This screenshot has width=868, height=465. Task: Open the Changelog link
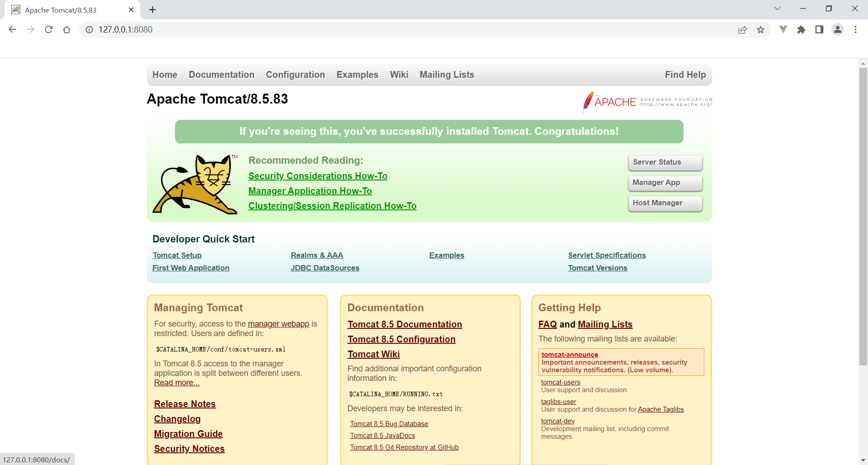pyautogui.click(x=177, y=419)
